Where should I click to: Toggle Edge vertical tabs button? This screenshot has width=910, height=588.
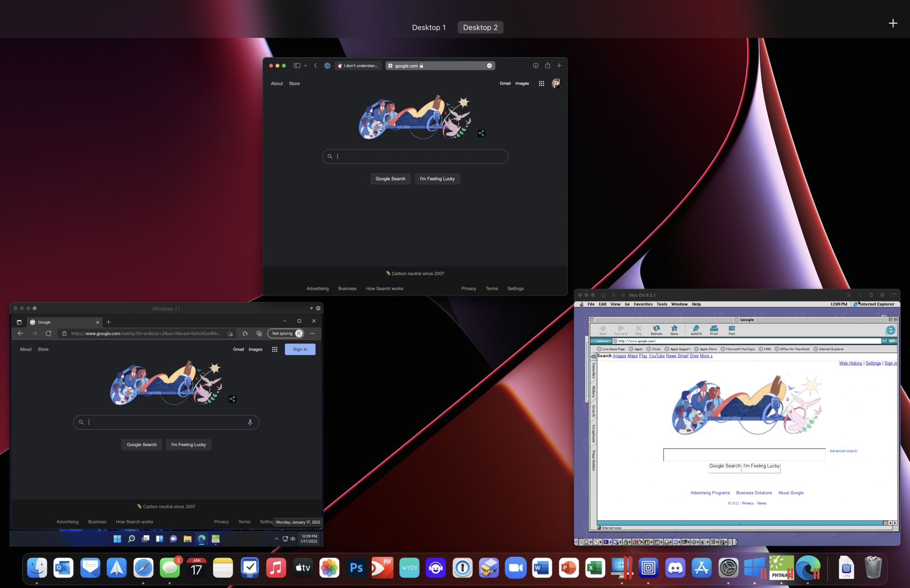[x=19, y=322]
